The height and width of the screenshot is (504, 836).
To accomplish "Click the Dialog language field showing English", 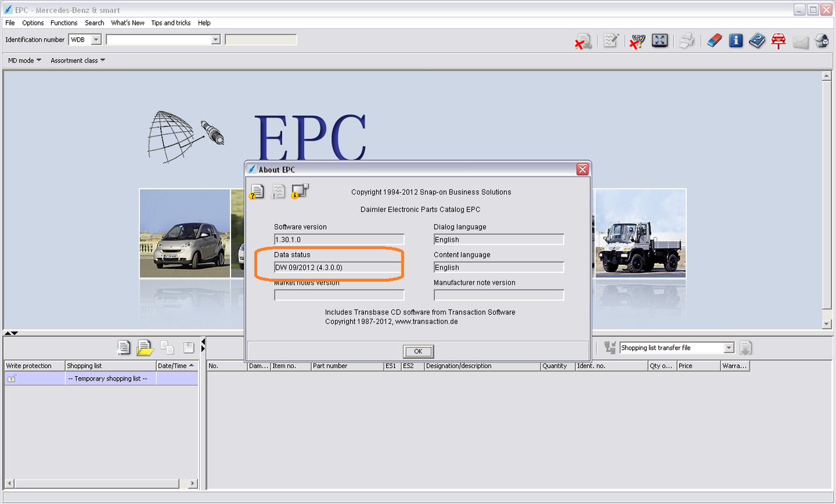I will (498, 240).
